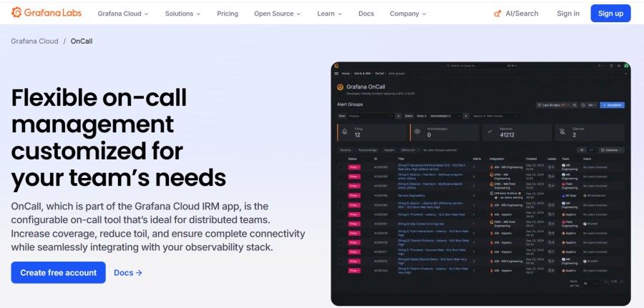Open the Team 'Choose' dropdown in preview
This screenshot has width=644, height=308.
pos(371,116)
